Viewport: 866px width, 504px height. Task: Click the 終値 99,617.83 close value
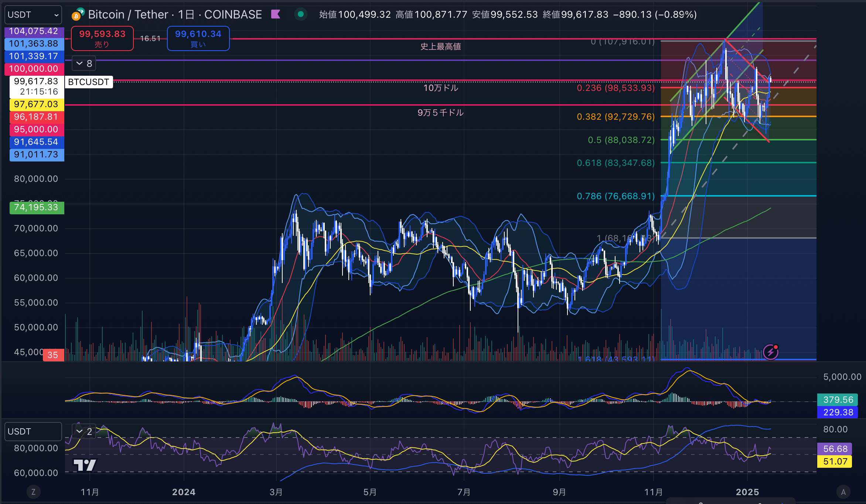pos(575,14)
